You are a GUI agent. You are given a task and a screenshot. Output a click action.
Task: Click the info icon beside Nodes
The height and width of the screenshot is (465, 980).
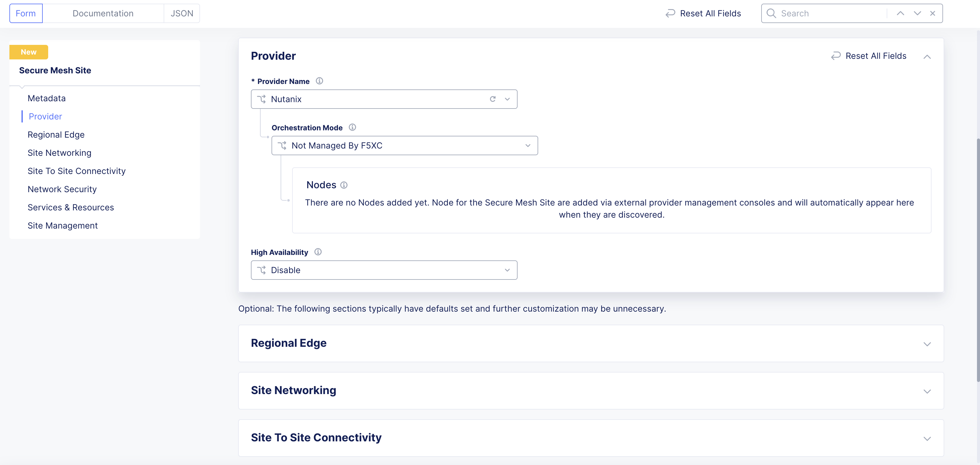344,185
